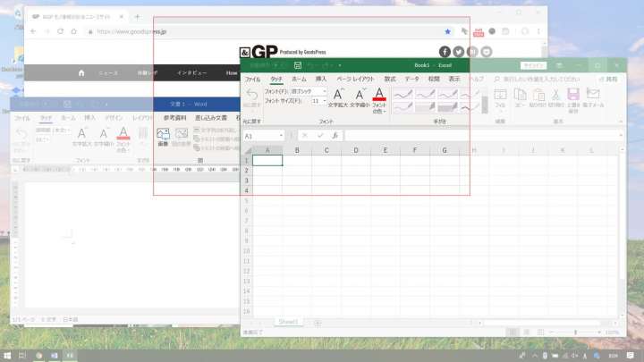The width and height of the screenshot is (644, 362).
Task: Open the quick access toolbar customize arrow in Excel
Action: (340, 65)
